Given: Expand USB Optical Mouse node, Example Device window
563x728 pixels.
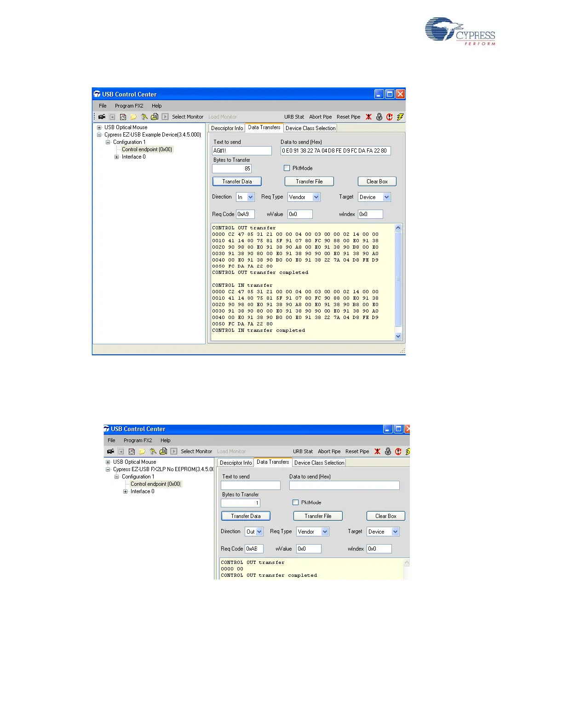Looking at the screenshot, I should point(99,127).
